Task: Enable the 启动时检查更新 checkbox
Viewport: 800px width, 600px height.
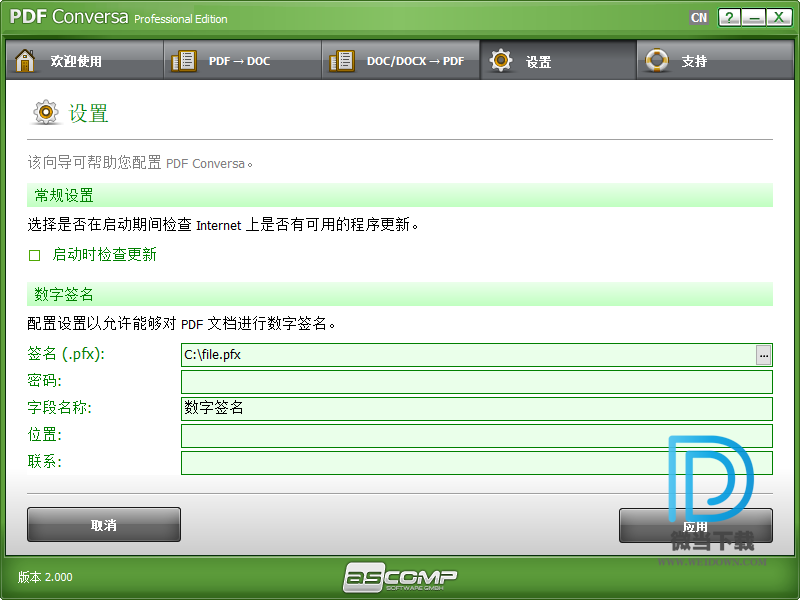Action: [34, 255]
